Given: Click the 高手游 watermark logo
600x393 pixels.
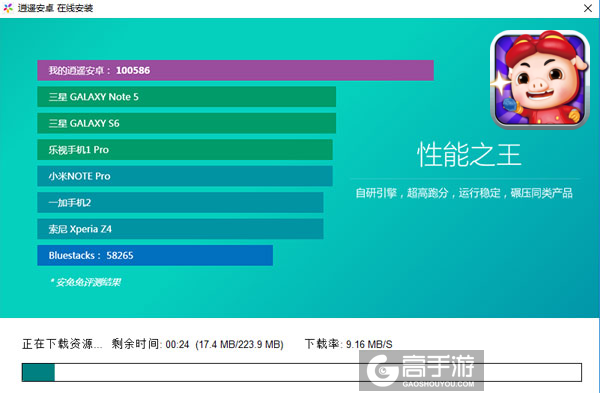Looking at the screenshot, I should click(421, 370).
